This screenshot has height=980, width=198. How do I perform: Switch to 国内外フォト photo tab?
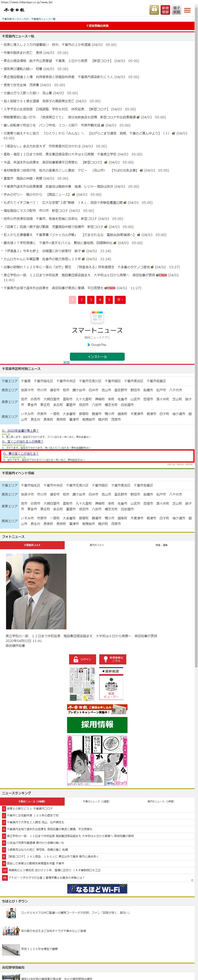97,545
